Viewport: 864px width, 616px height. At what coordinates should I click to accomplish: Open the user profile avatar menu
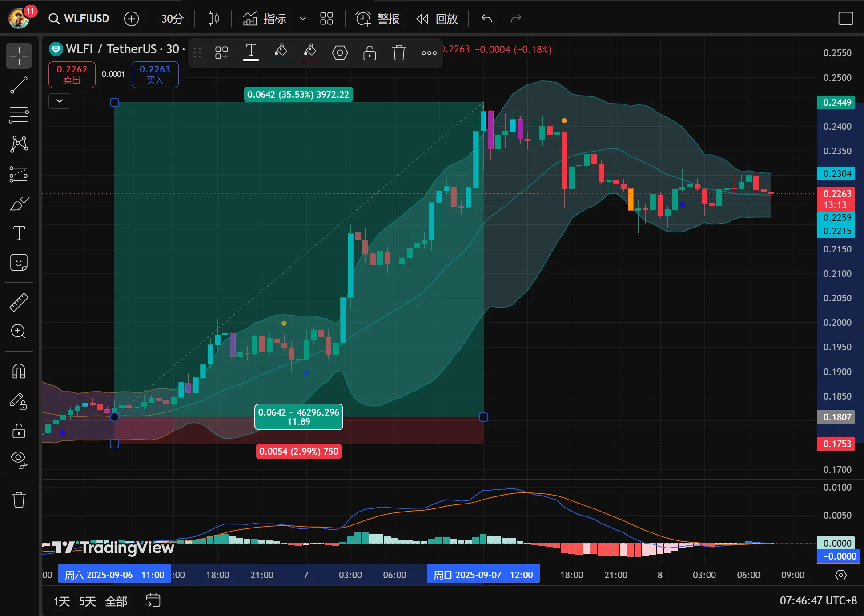pyautogui.click(x=19, y=18)
